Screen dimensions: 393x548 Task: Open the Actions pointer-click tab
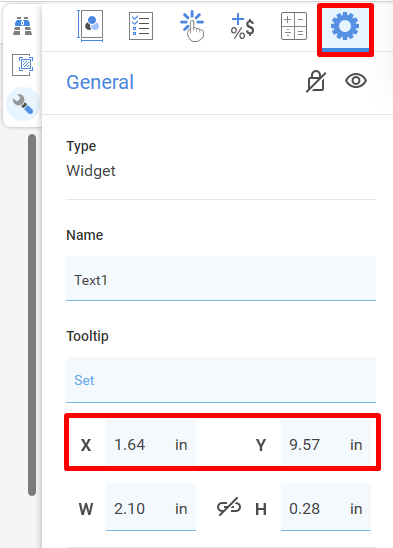192,26
